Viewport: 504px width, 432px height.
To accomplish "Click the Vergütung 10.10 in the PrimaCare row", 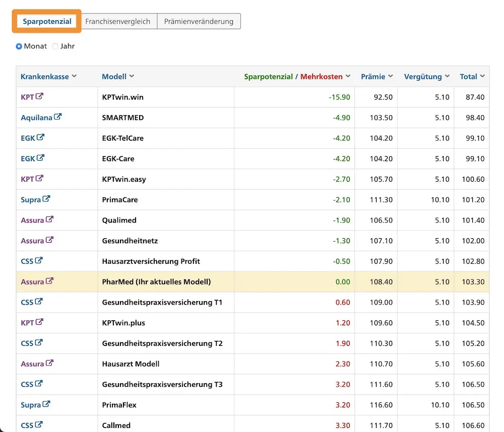I will tap(440, 200).
